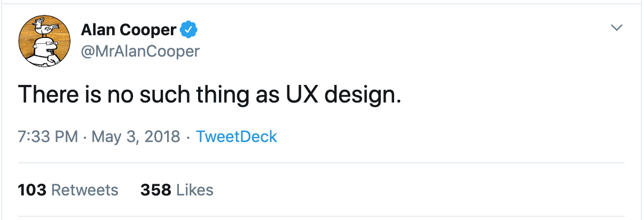Click the bird on top of avatar
The image size is (644, 220).
[42, 25]
